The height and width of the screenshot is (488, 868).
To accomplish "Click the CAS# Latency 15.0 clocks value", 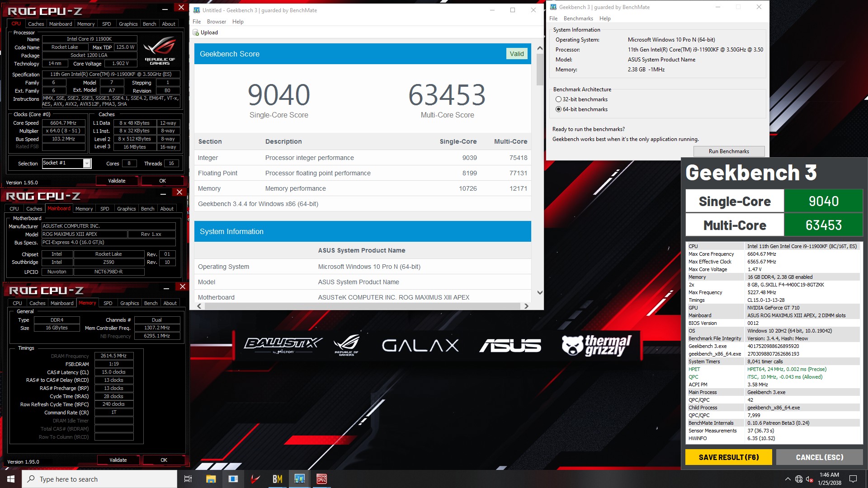I will pos(114,372).
